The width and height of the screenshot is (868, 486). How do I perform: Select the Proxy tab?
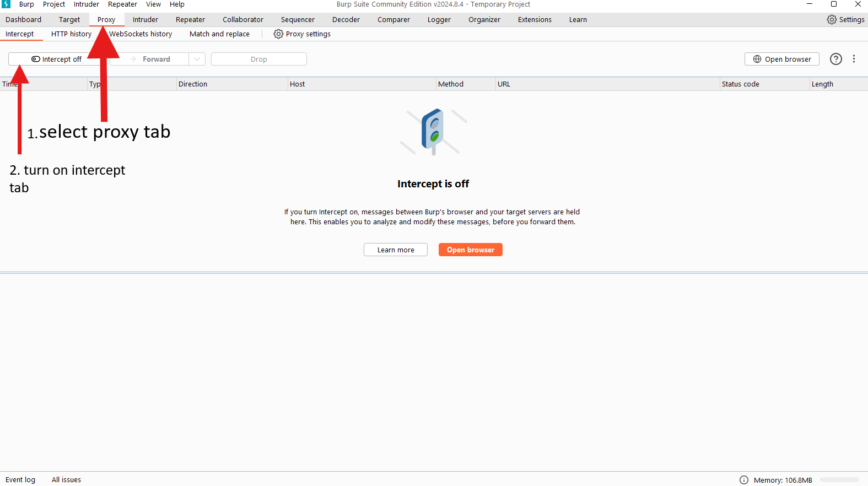coord(106,19)
